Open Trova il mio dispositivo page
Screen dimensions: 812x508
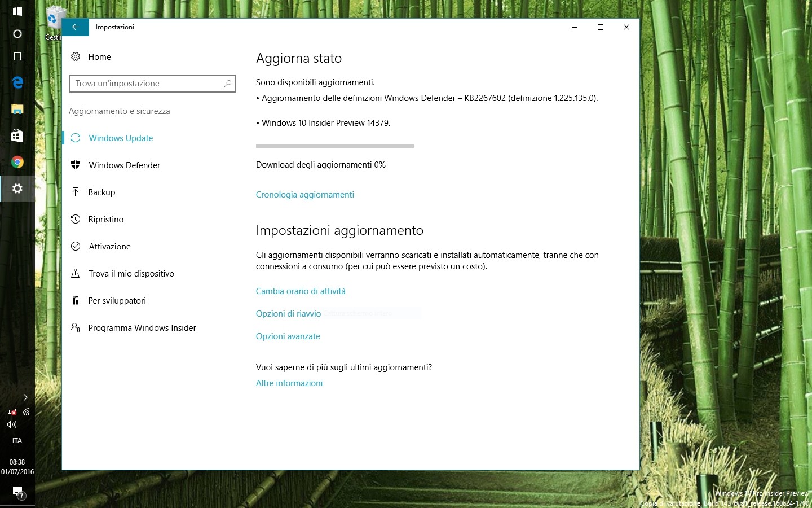tap(131, 273)
